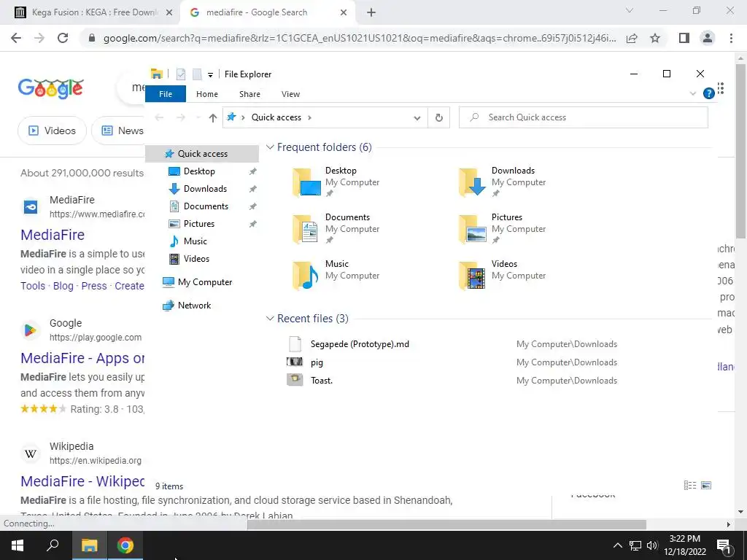Open the Share ribbon tab
The image size is (747, 560).
tap(249, 94)
